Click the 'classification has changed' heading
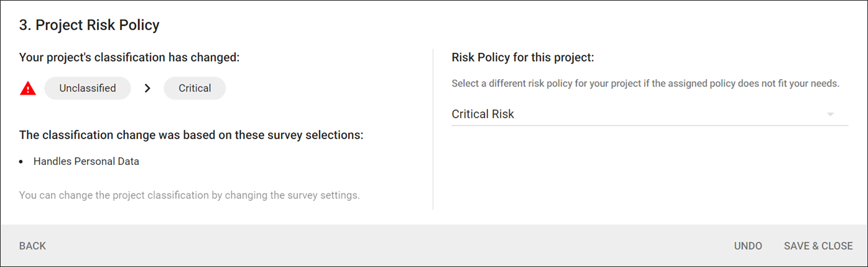 pos(129,57)
